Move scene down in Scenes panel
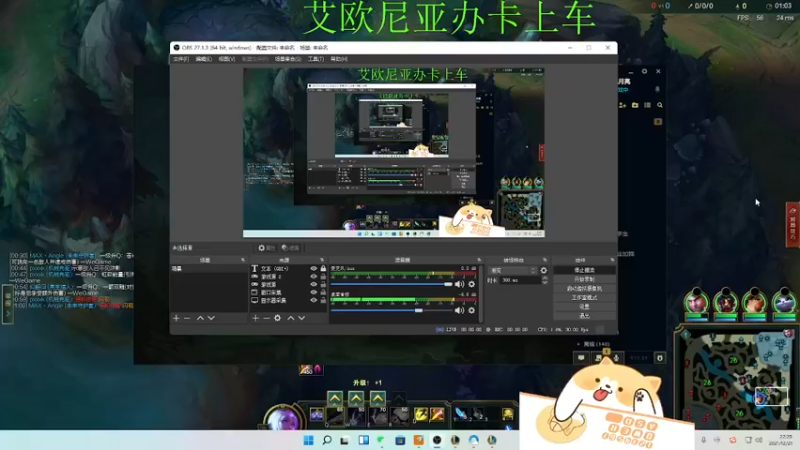This screenshot has width=800, height=450. click(211, 318)
